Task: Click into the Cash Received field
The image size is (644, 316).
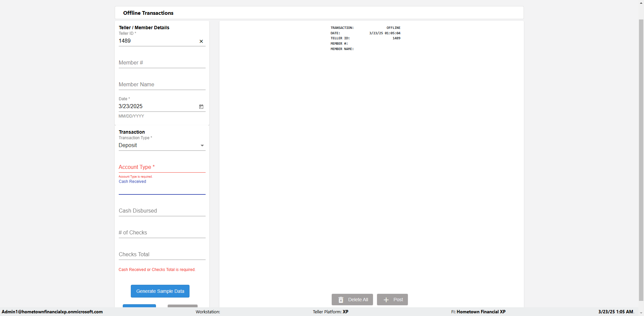Action: 162,189
